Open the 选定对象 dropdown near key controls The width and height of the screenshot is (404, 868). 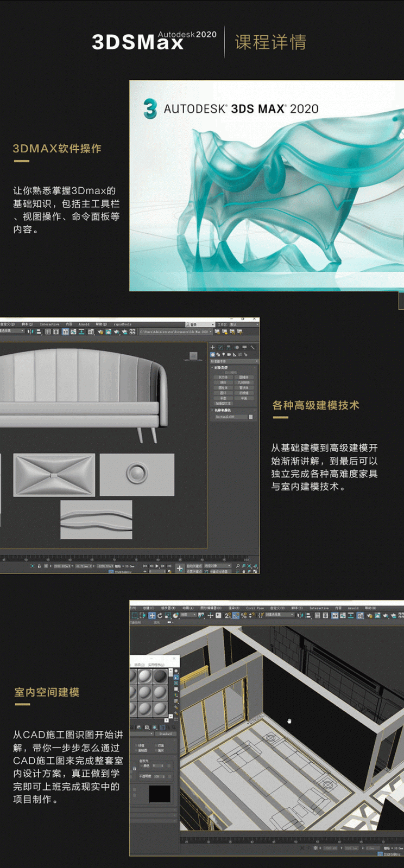218,566
